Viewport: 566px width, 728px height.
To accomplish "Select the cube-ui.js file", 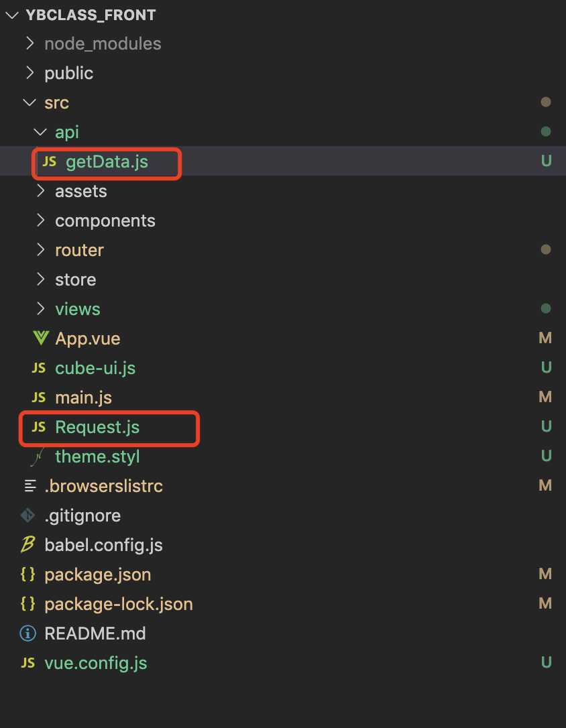I will click(x=95, y=368).
